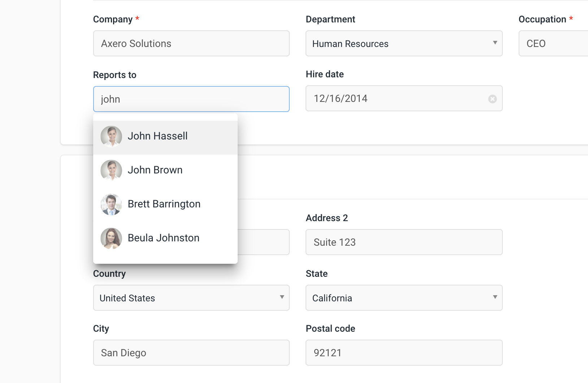
Task: Click Brett Barrington's avatar picture
Action: pos(111,204)
